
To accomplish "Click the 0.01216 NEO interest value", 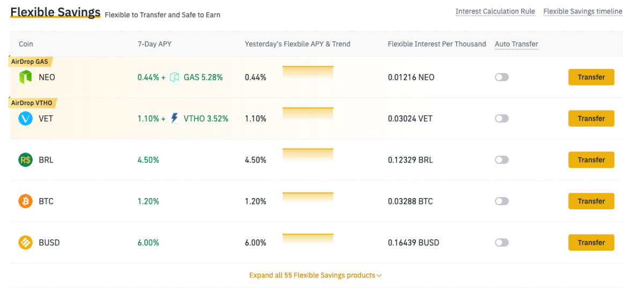I will click(x=411, y=77).
